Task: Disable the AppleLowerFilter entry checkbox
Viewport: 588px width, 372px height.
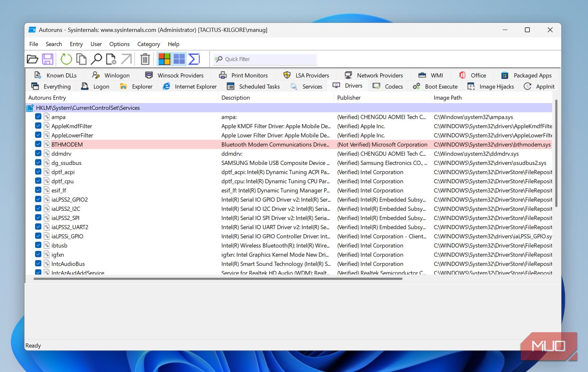Action: click(38, 135)
